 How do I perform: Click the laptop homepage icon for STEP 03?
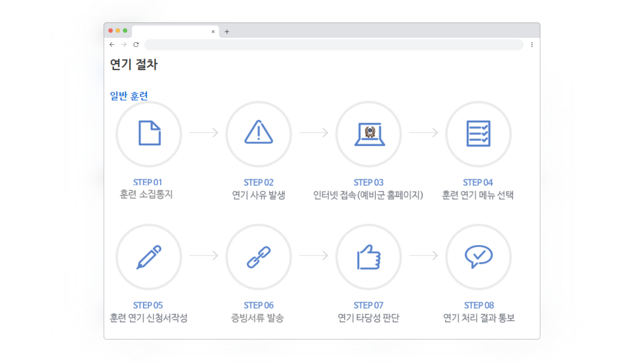coord(369,134)
